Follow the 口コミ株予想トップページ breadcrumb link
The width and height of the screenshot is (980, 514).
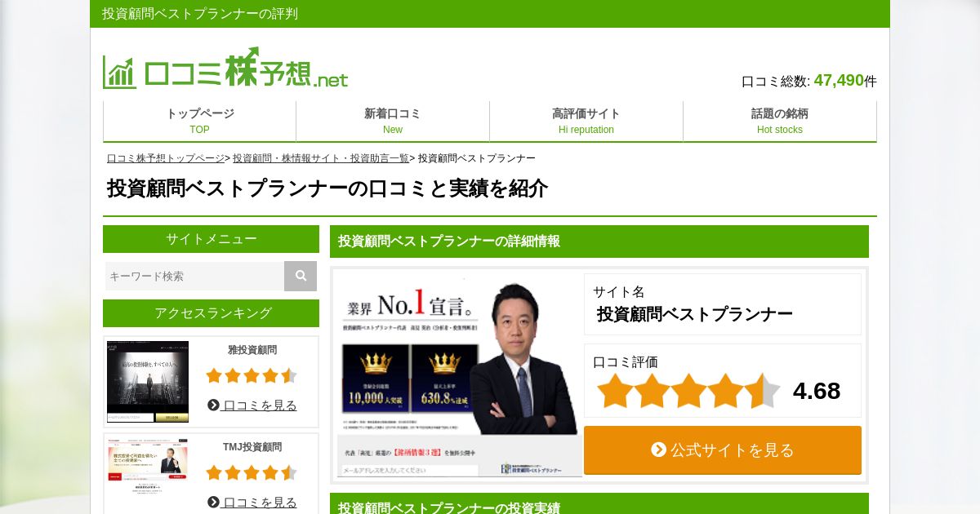tap(166, 158)
